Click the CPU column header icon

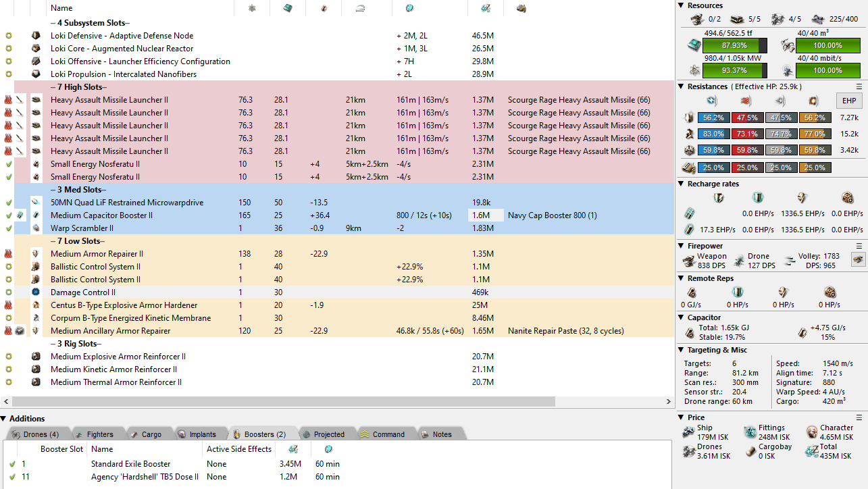pos(287,8)
